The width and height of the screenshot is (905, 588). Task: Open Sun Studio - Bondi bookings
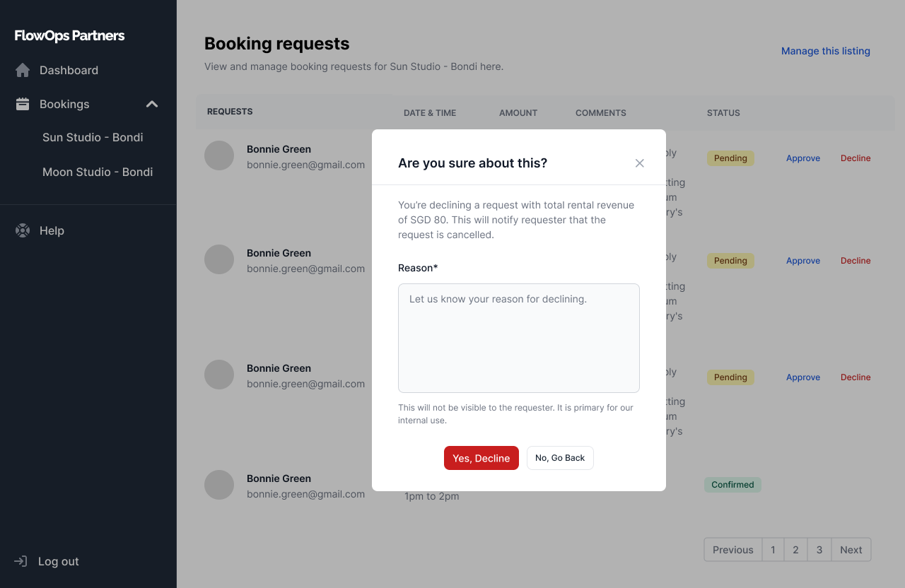[x=93, y=137]
